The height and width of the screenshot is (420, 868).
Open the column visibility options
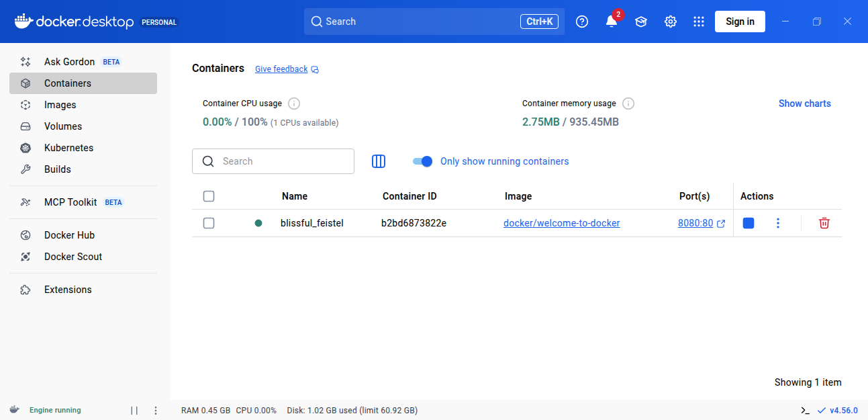pyautogui.click(x=378, y=161)
